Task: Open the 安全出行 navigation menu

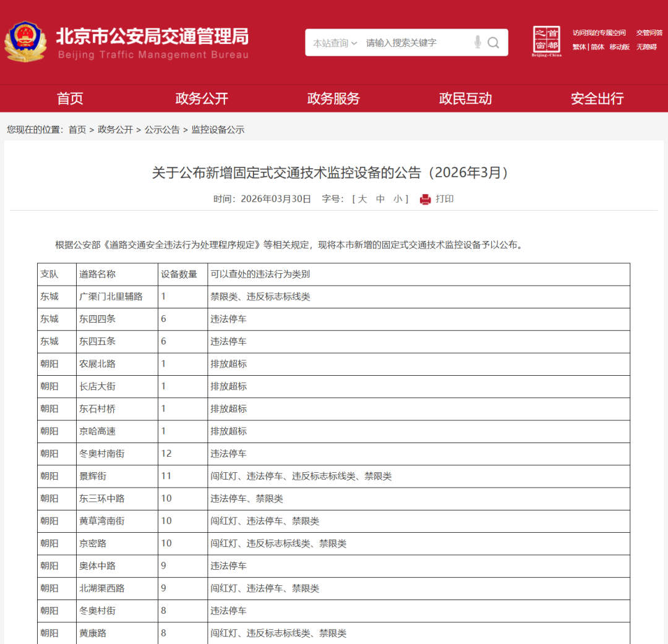Action: click(597, 98)
